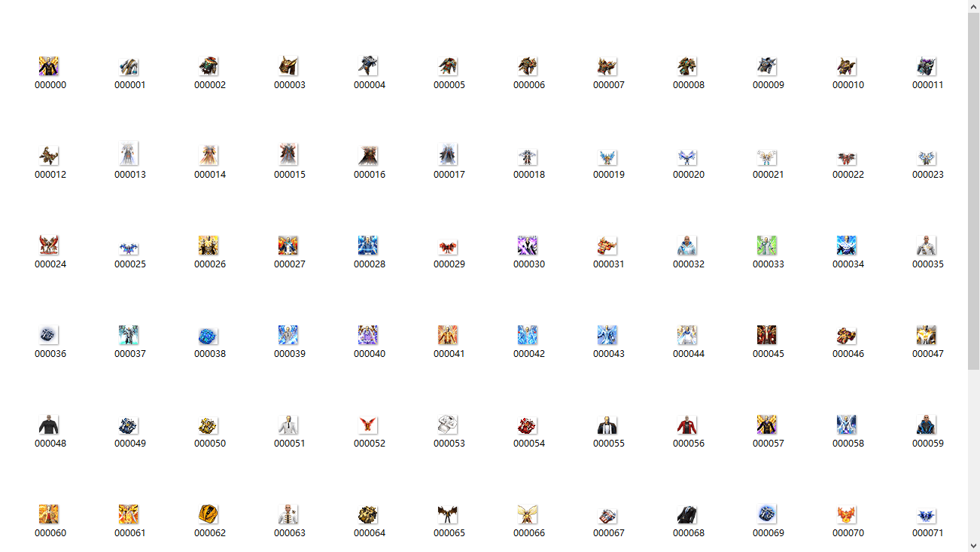
Task: Select the label 000032
Action: pyautogui.click(x=689, y=264)
